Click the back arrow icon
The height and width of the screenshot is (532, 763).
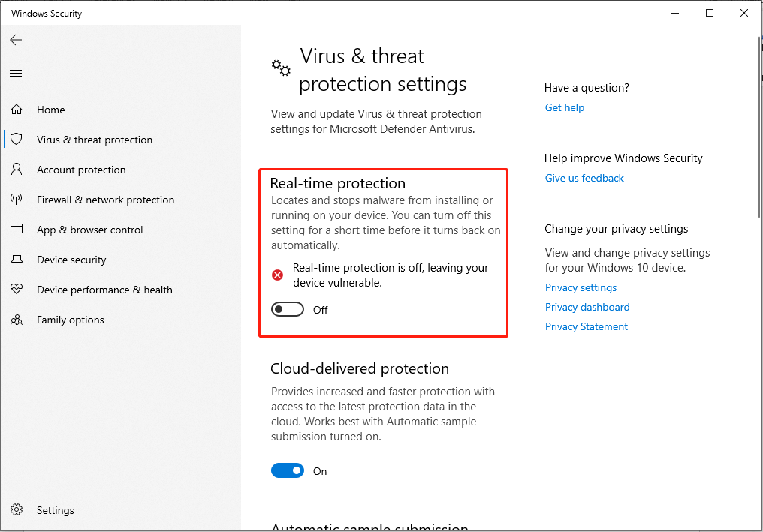tap(16, 40)
